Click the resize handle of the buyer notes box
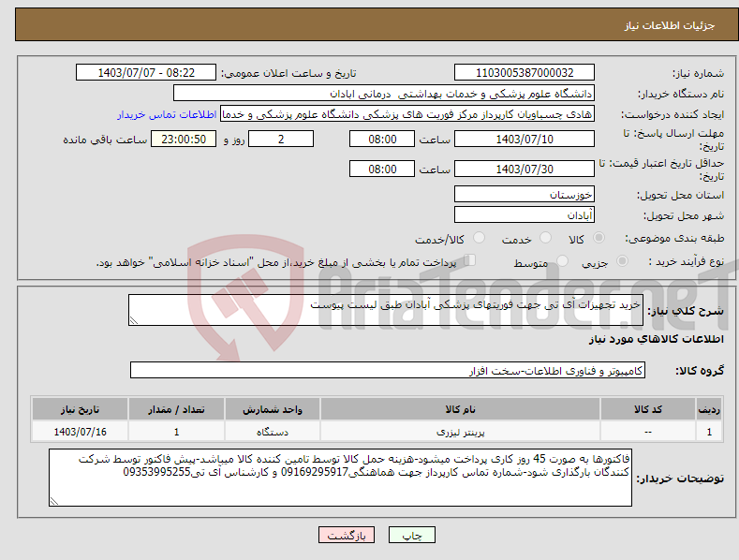 (54, 501)
